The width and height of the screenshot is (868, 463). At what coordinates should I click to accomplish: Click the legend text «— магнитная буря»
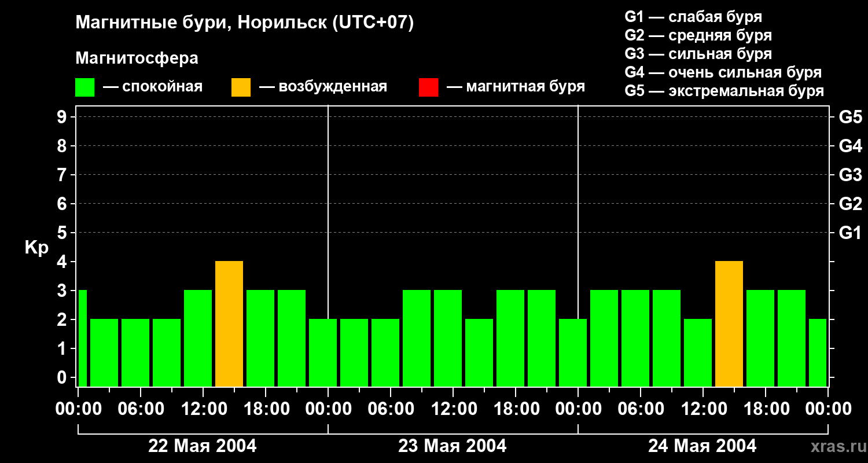tap(516, 87)
